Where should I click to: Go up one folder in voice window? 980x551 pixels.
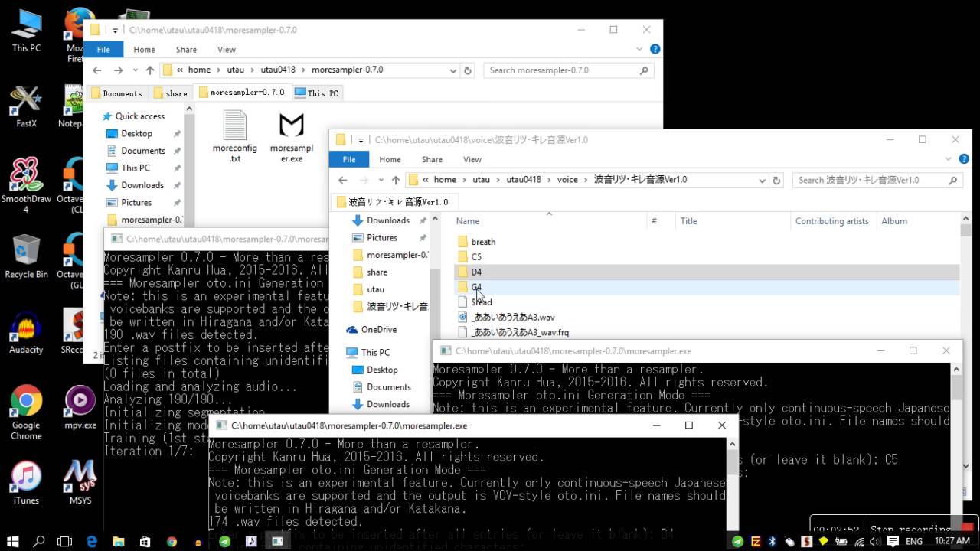tap(395, 180)
